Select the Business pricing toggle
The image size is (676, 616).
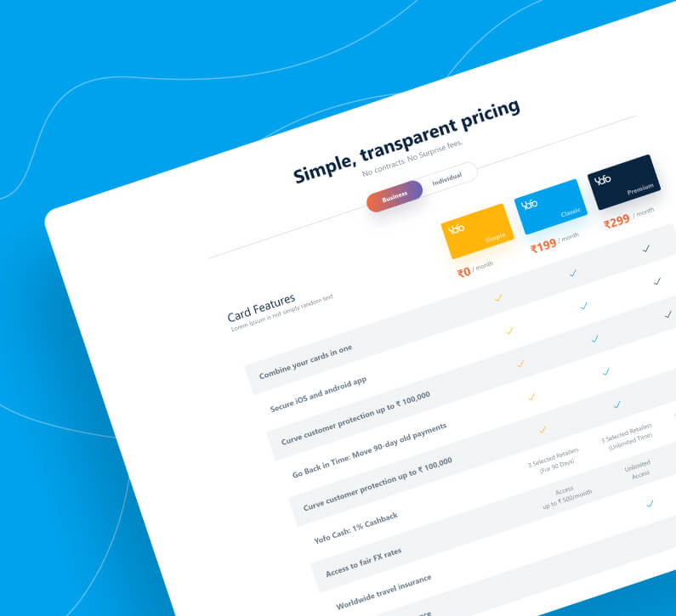click(x=395, y=196)
